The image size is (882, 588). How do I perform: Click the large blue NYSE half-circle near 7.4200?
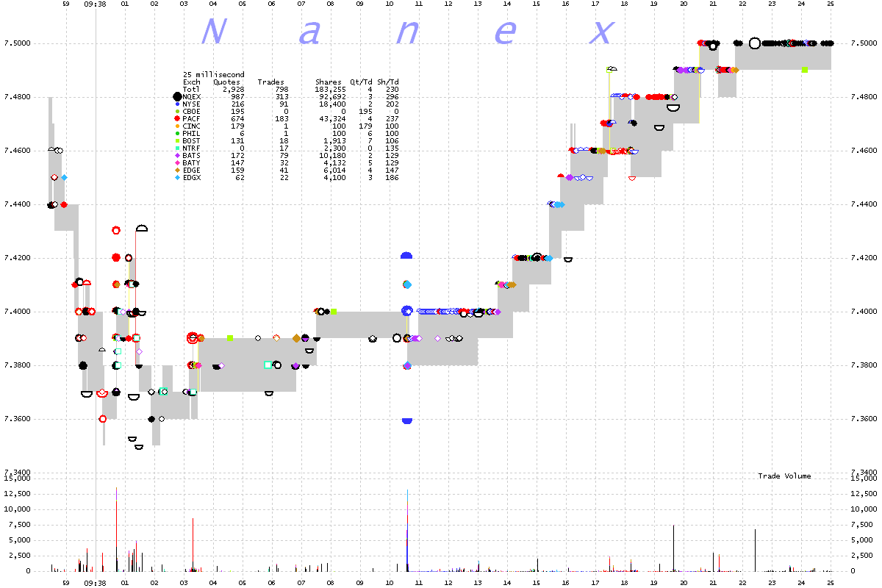(406, 256)
